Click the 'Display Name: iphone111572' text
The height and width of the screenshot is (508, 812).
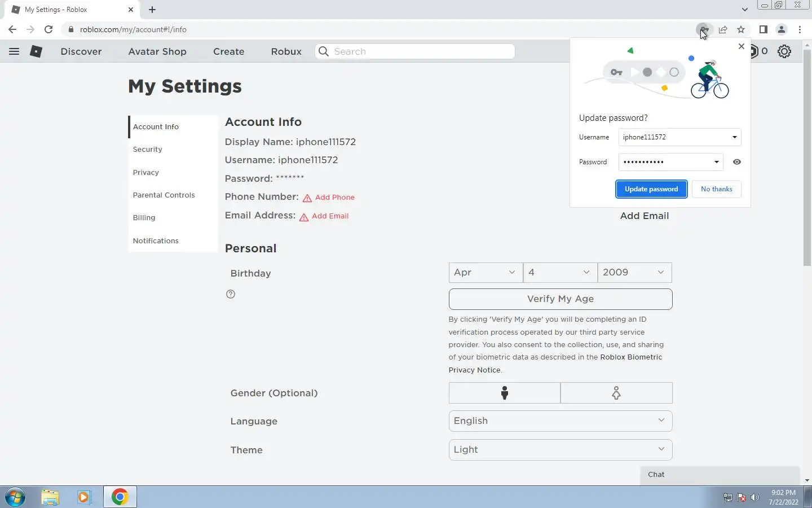(x=290, y=142)
